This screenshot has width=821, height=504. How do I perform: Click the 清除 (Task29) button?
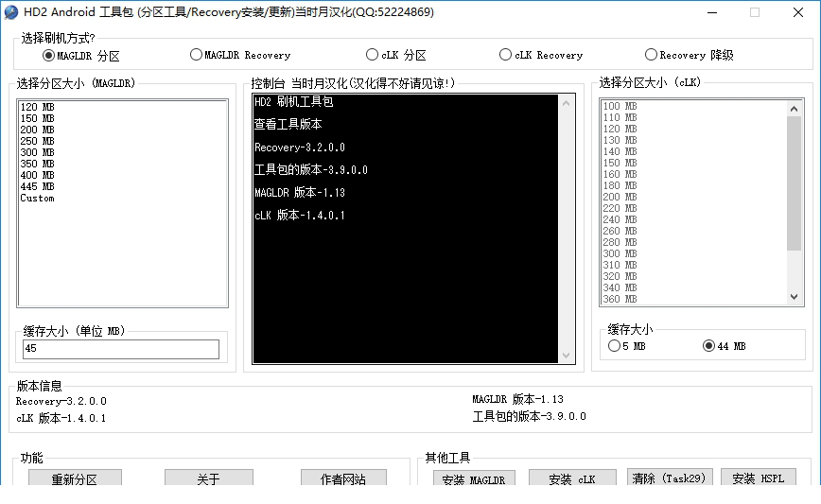click(x=670, y=477)
